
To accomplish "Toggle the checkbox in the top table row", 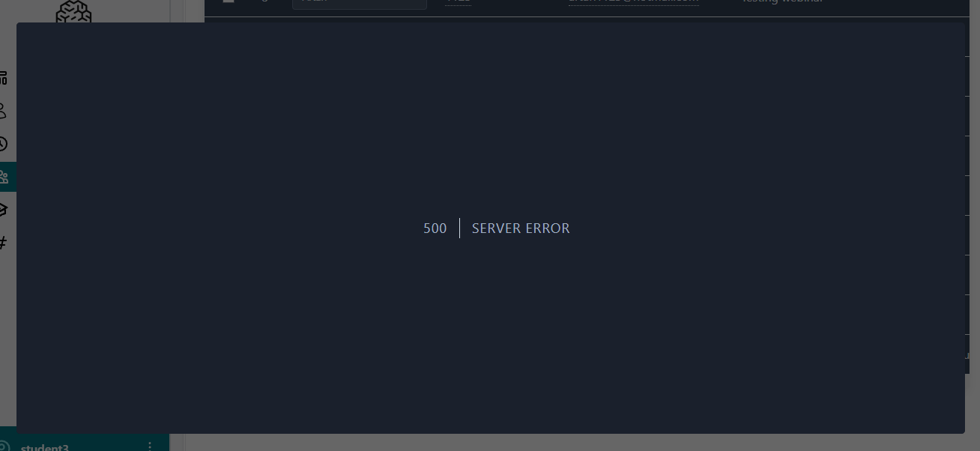I will (x=229, y=1).
